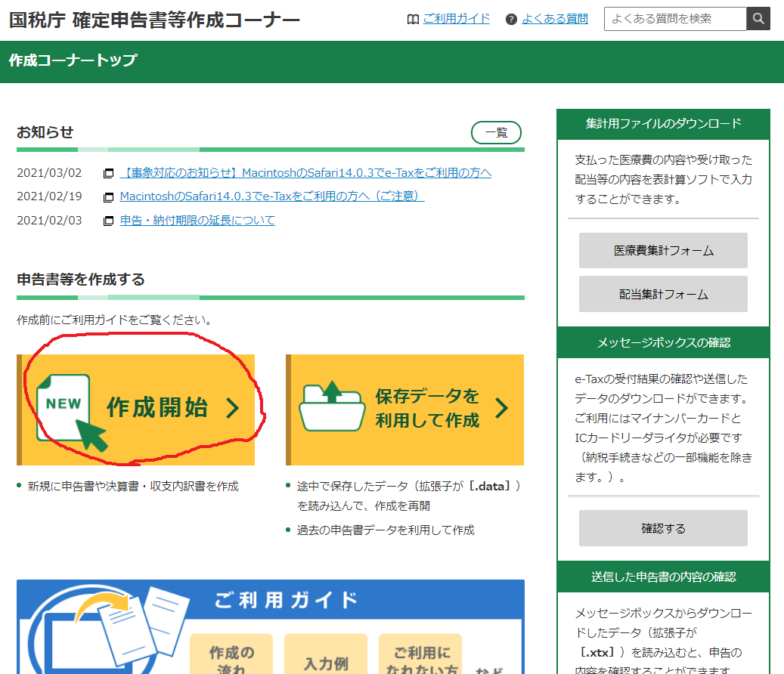Viewport: 784px width, 674px height.
Task: Focus the よくある質問を検索 search field
Action: tap(675, 19)
